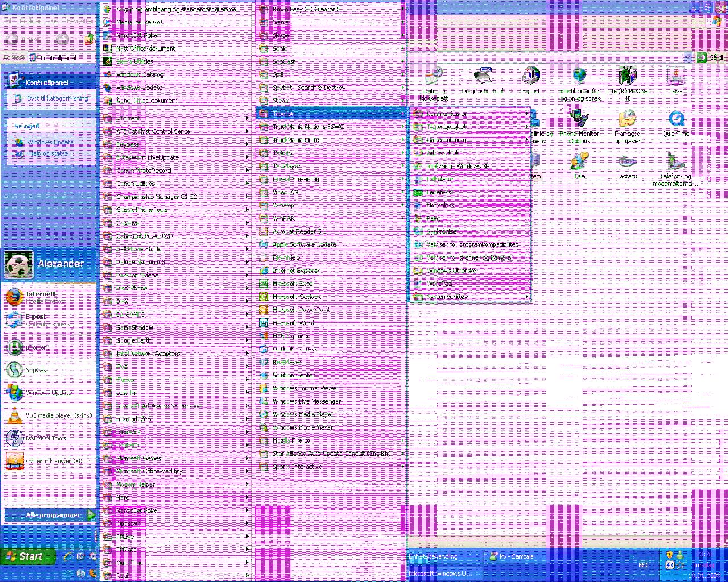Select Windows Utforsker in the Tilbehør submenu
Screen dimensions: 728x582
pyautogui.click(x=470, y=271)
